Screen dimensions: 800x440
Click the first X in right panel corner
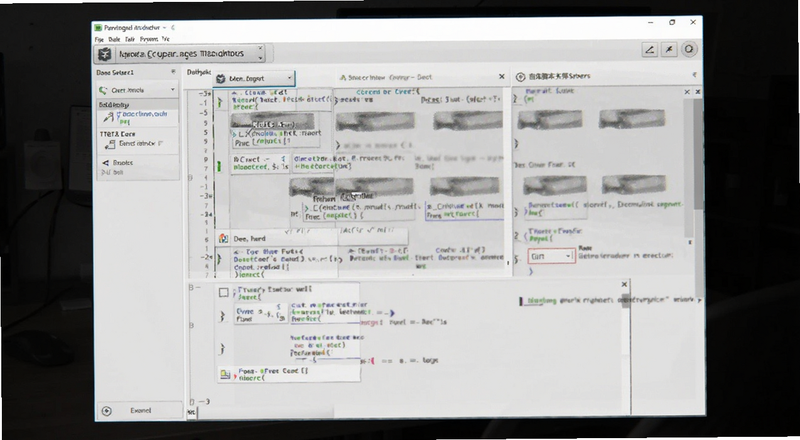(687, 92)
